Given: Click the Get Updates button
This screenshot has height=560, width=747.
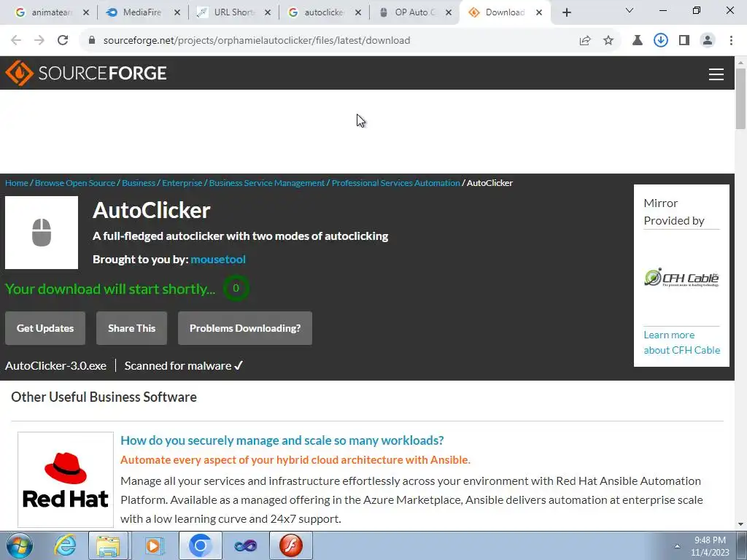Looking at the screenshot, I should [45, 328].
